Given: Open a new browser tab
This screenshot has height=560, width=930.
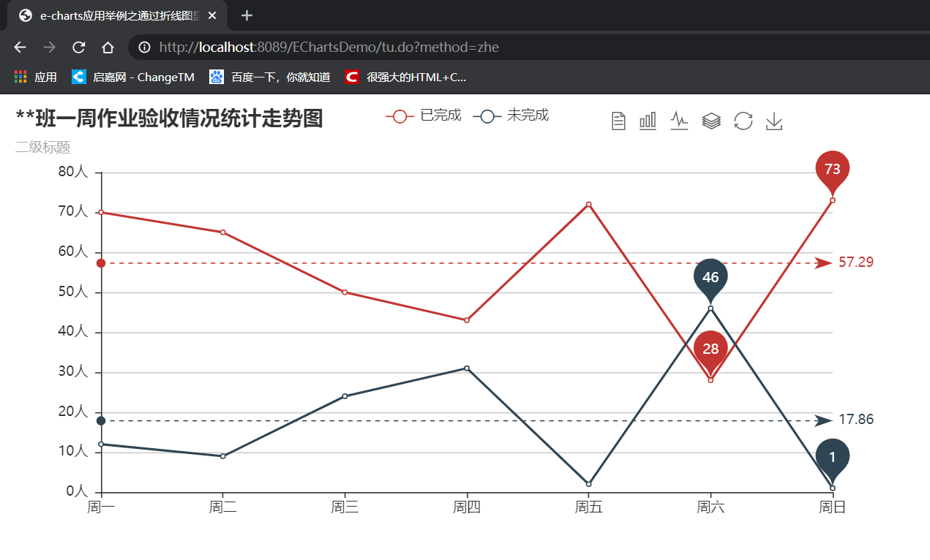Looking at the screenshot, I should pyautogui.click(x=247, y=15).
